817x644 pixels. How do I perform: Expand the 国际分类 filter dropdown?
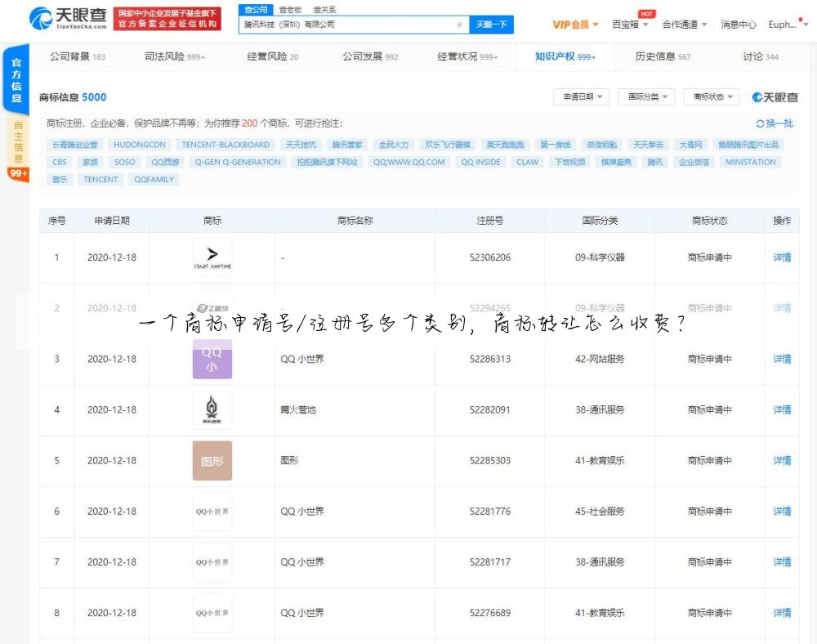click(x=647, y=96)
